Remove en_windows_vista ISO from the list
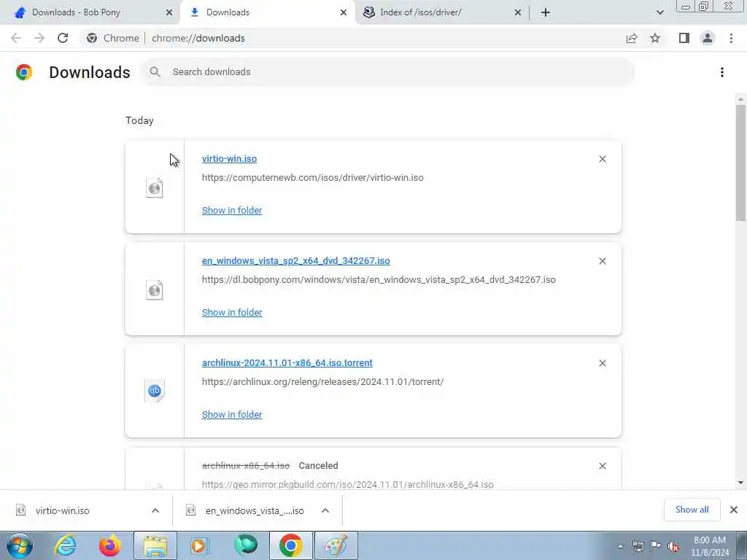The width and height of the screenshot is (747, 560). 602,261
